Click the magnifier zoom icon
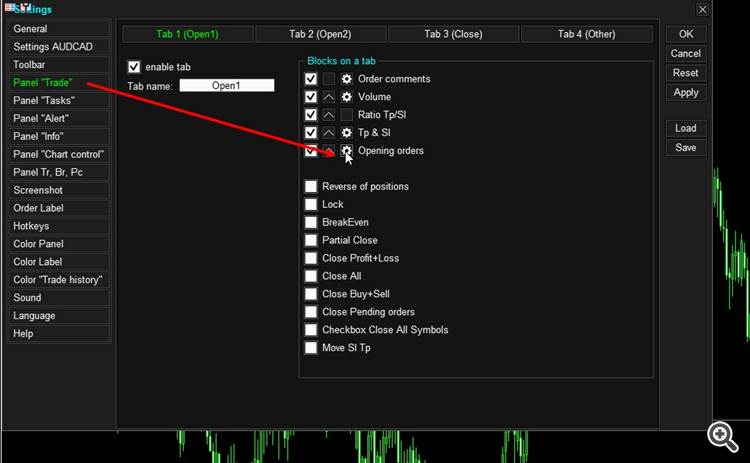Viewport: 750px width, 463px height. tap(722, 436)
